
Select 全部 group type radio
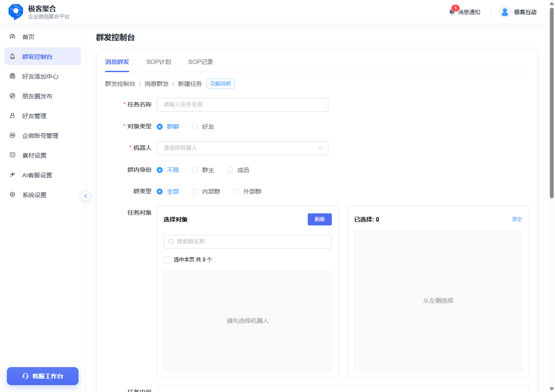[x=160, y=191]
